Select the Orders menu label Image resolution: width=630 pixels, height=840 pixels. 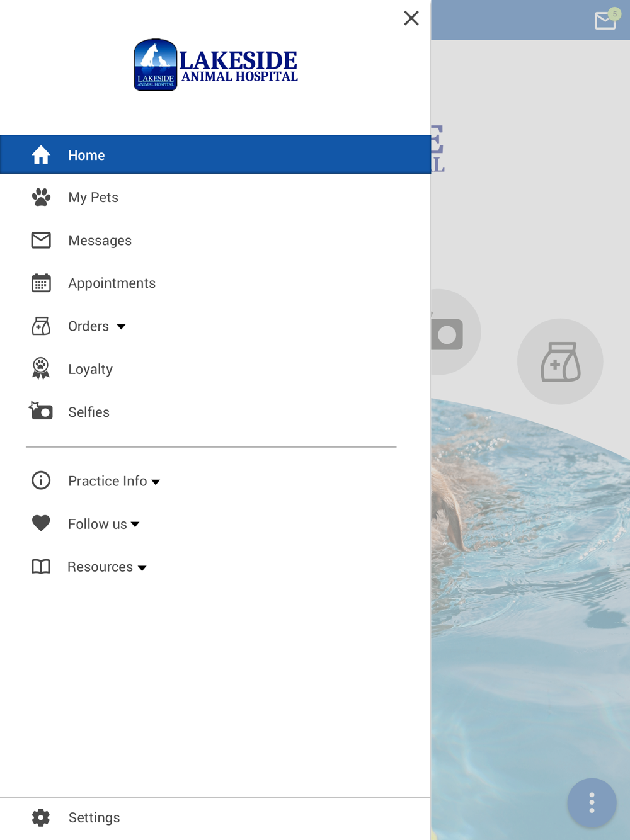pyautogui.click(x=88, y=326)
